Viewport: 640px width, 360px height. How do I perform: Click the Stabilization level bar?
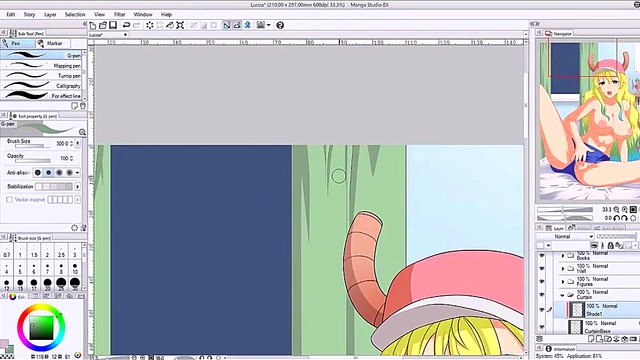click(54, 187)
